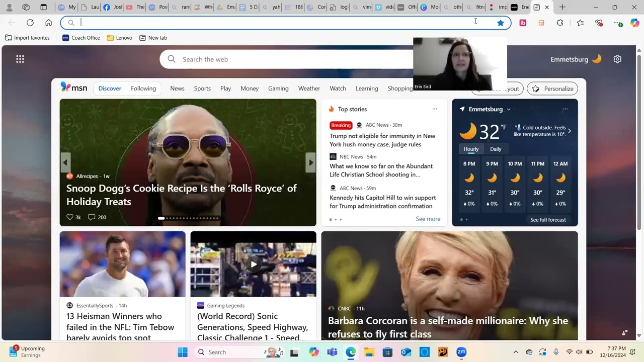Select the Discover tab
644x362 pixels.
(x=110, y=88)
